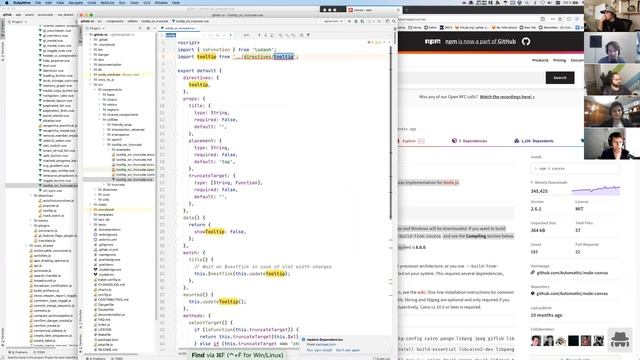
Task: Collapse the components folder
Action: [x=96, y=89]
